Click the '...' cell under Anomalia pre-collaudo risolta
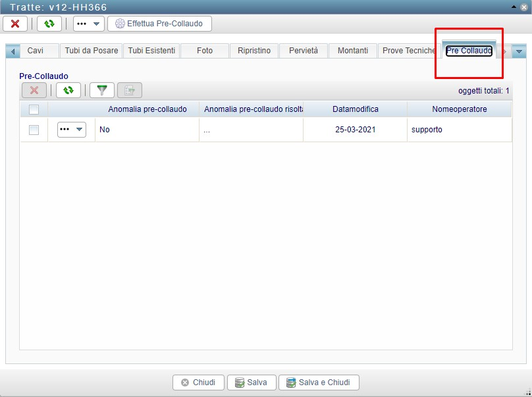Image resolution: width=532 pixels, height=397 pixels. [x=252, y=130]
